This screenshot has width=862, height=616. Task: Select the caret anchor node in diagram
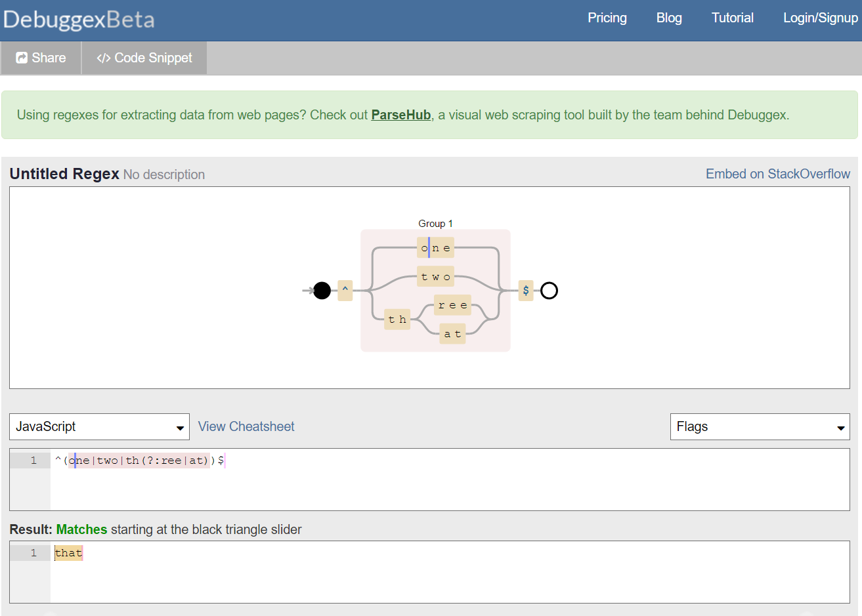pos(345,291)
